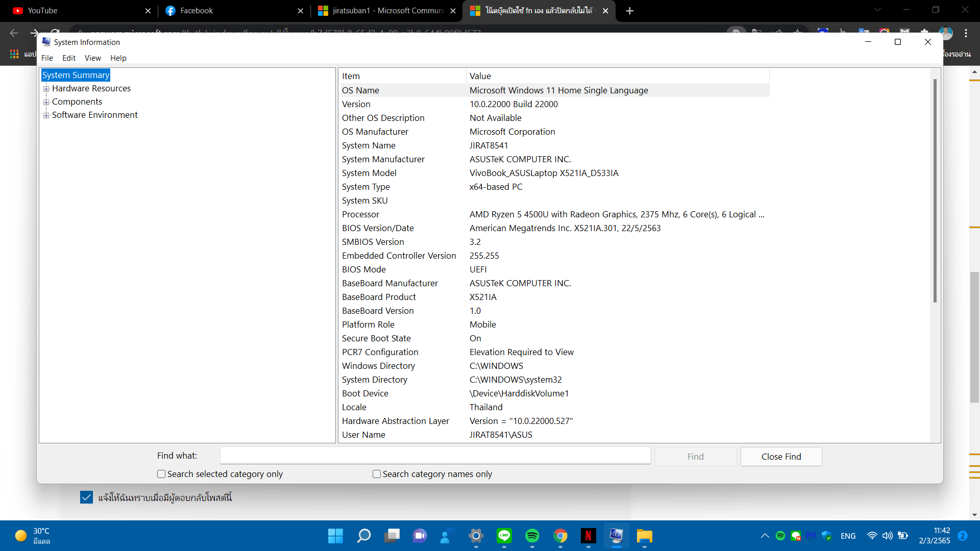Expand Software Environment tree node

(46, 115)
